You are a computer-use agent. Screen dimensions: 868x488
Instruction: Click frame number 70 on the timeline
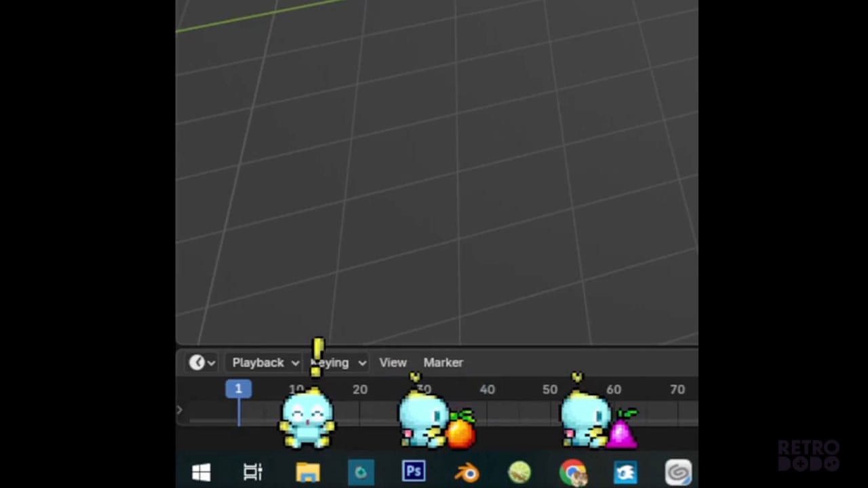click(x=677, y=390)
